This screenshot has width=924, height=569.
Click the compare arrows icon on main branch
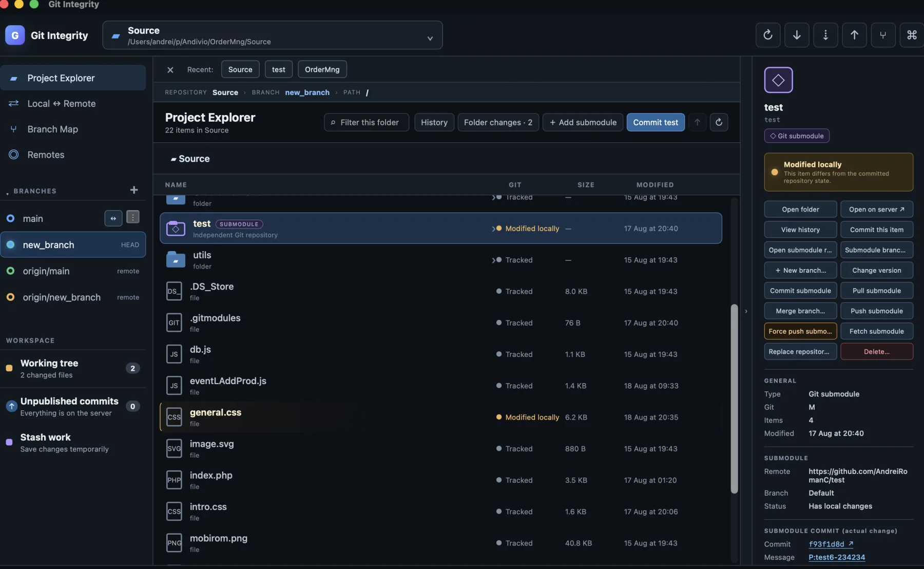[113, 218]
